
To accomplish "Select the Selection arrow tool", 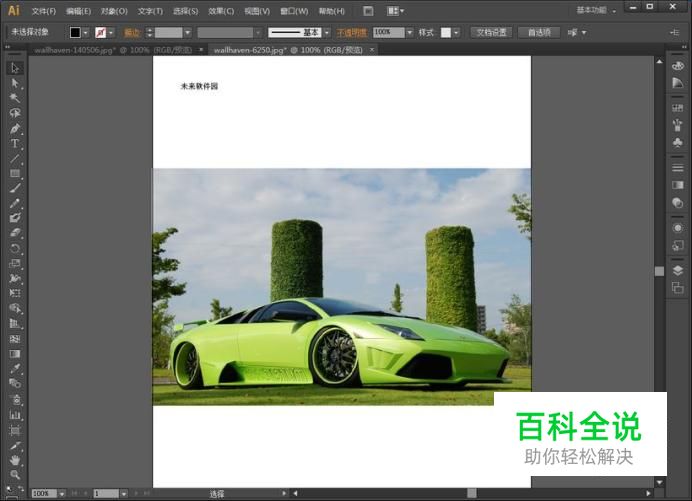I will coord(15,68).
